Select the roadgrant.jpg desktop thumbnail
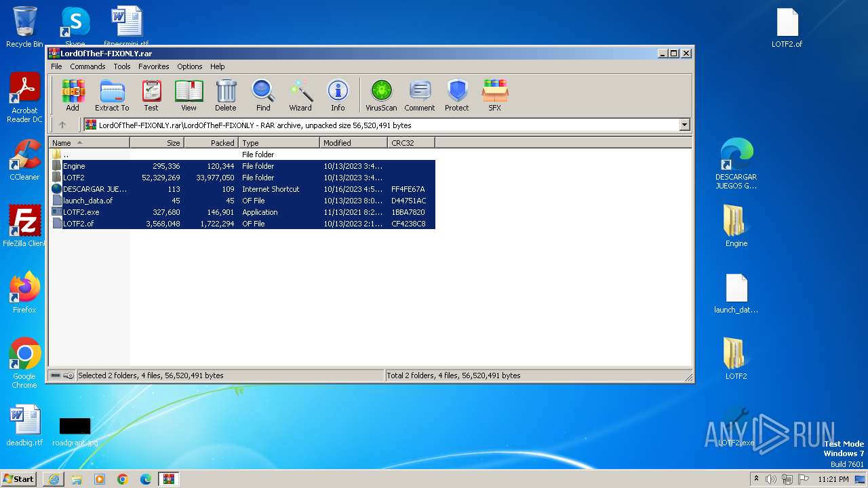This screenshot has width=868, height=488. click(x=75, y=431)
